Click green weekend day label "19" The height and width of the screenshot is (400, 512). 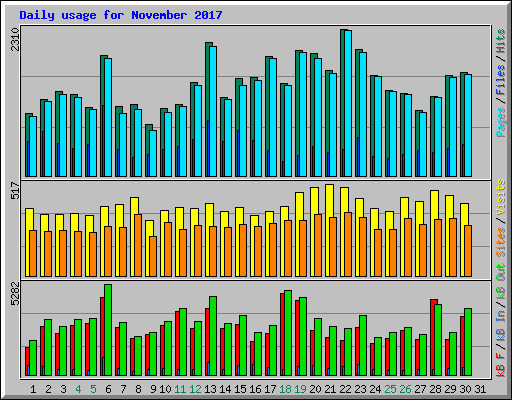click(300, 389)
